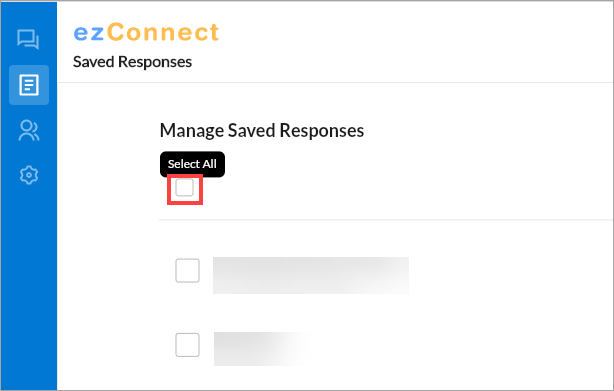
Task: Click the empty blue sidebar area below the gear
Action: coord(29,286)
